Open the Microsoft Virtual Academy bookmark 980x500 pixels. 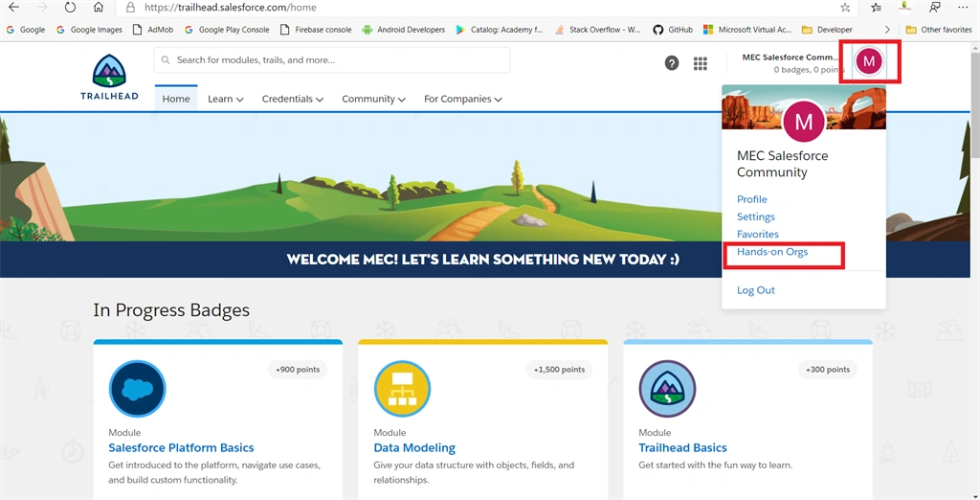point(747,30)
